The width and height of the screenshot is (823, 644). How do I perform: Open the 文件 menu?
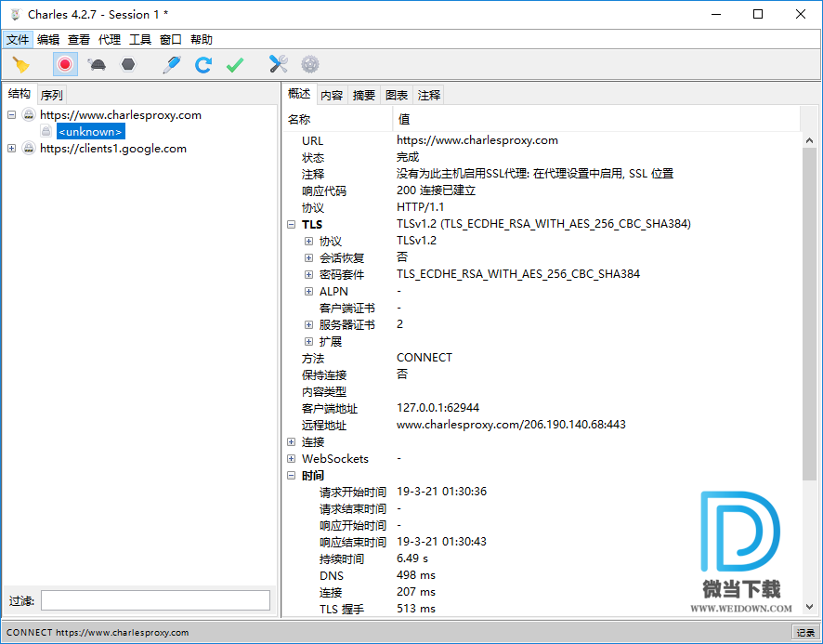tap(18, 39)
